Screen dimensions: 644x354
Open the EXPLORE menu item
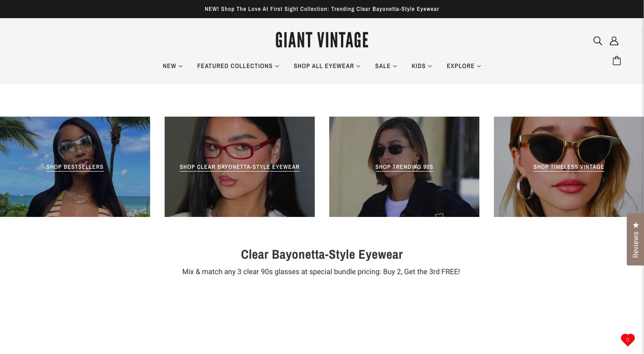460,66
